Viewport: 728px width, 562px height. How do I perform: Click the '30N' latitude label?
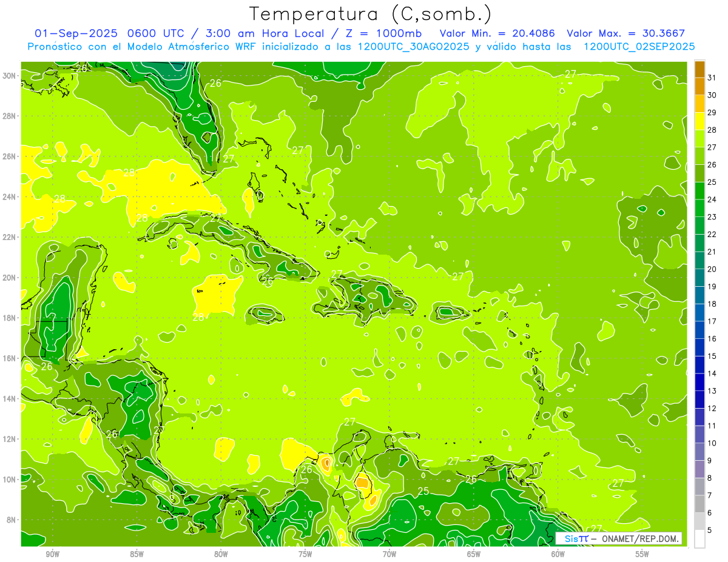point(9,75)
